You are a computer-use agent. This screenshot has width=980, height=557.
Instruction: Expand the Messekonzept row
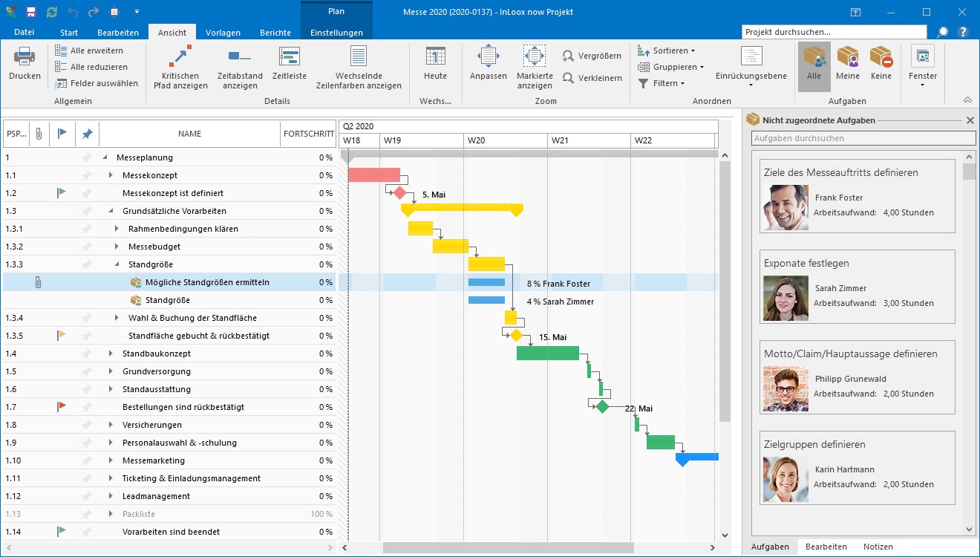(x=111, y=175)
